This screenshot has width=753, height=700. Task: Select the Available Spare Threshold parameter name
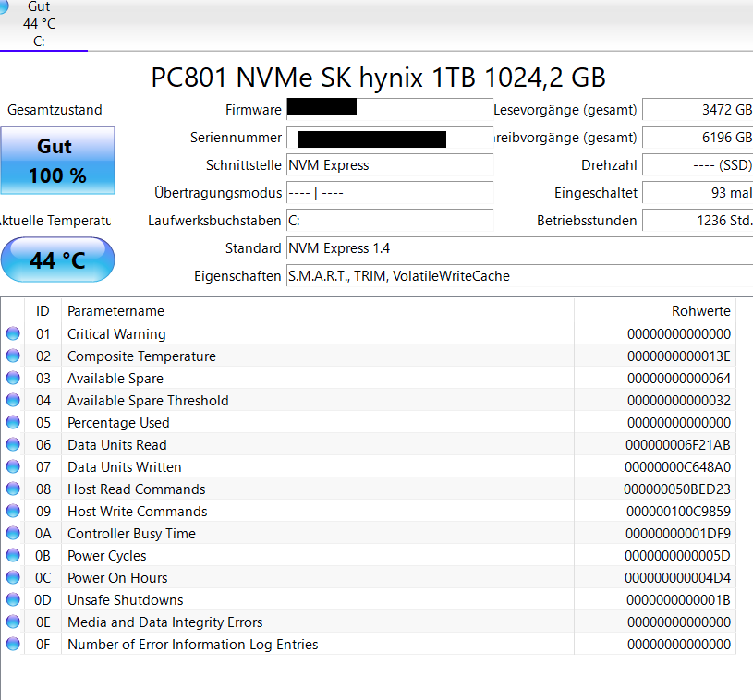tap(148, 401)
